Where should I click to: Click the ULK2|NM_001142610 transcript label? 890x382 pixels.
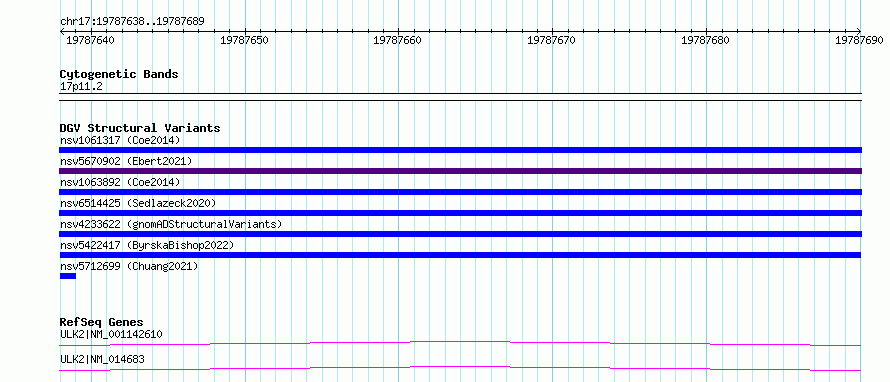(x=111, y=334)
